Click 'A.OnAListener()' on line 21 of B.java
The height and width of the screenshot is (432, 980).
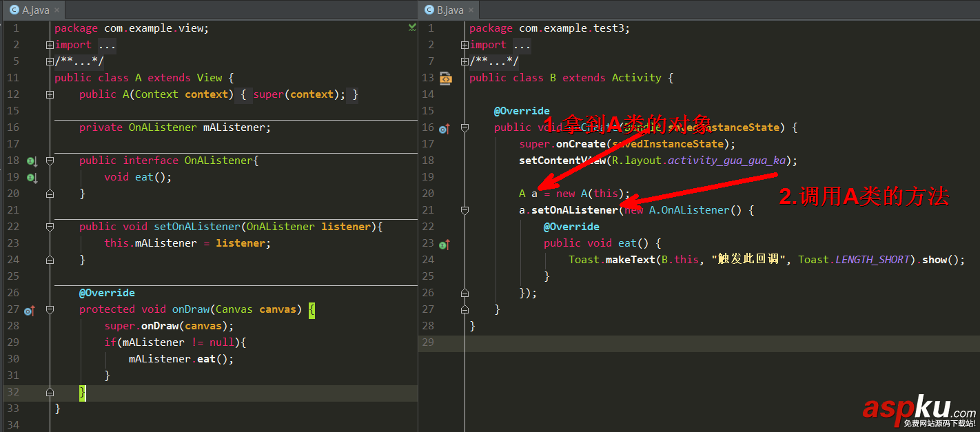coord(695,210)
